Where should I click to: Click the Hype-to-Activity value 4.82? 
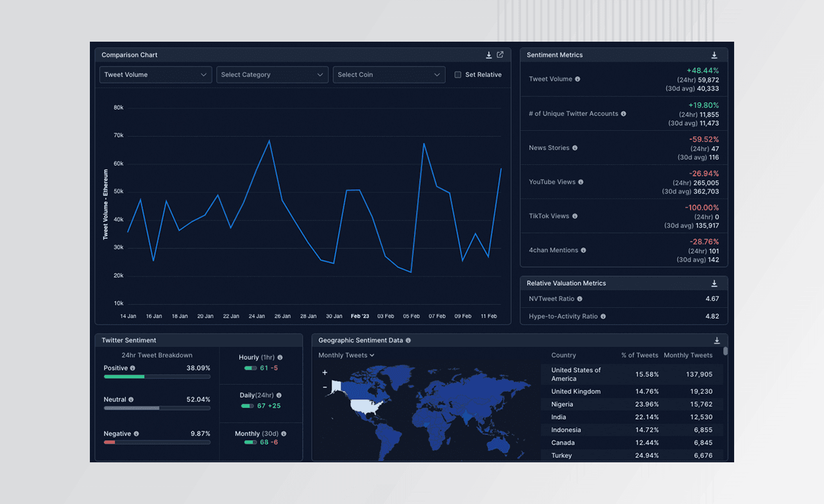[712, 317]
